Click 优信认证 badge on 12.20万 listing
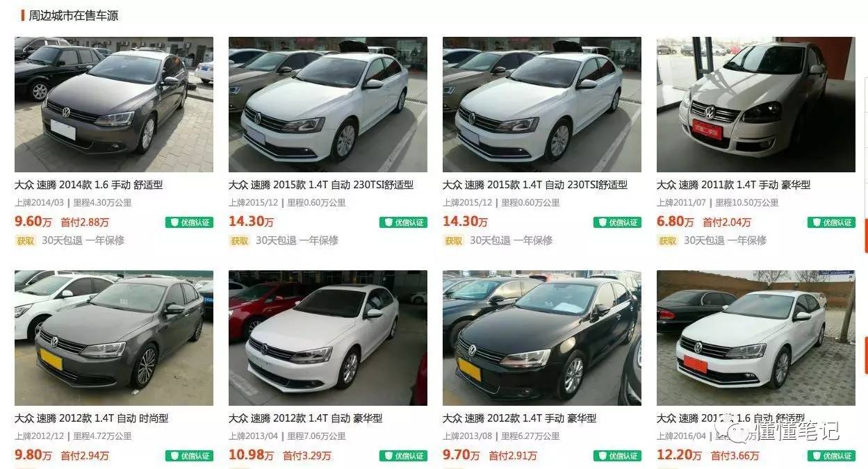 (x=831, y=456)
